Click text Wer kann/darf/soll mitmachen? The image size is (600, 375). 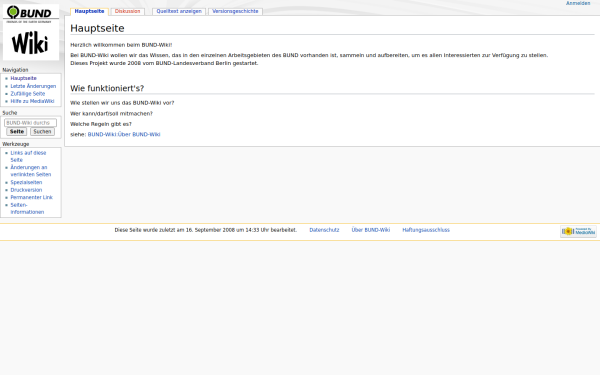(x=111, y=113)
